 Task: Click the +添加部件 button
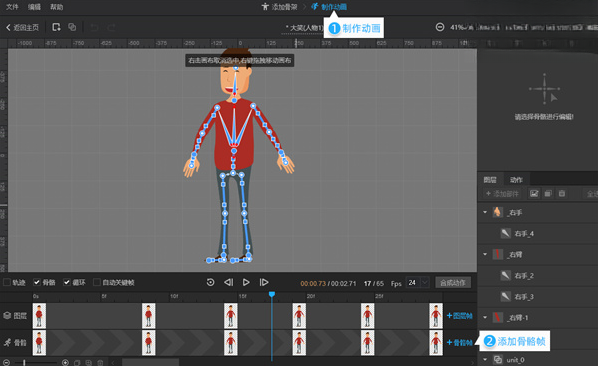(502, 194)
